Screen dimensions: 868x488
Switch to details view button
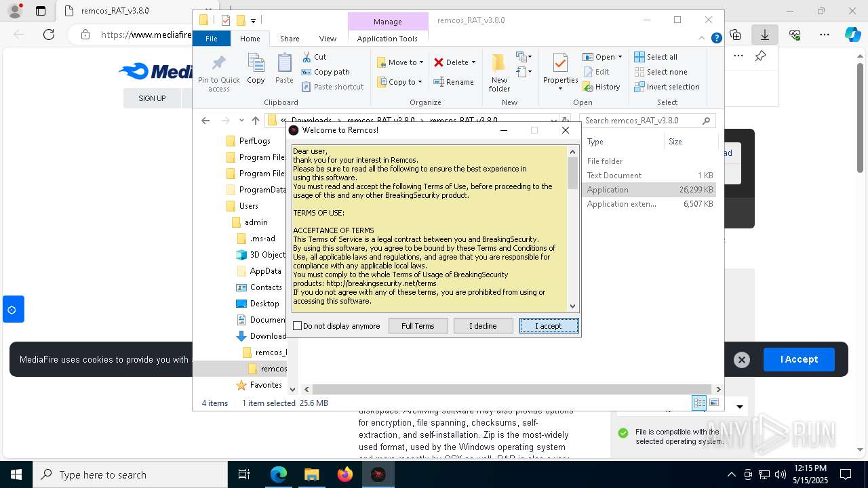coord(699,403)
